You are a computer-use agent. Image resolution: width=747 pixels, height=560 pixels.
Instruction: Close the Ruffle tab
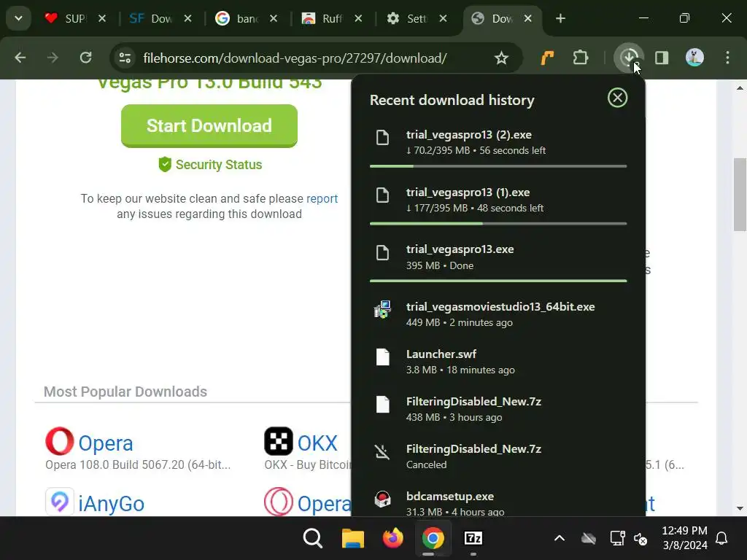tap(358, 18)
